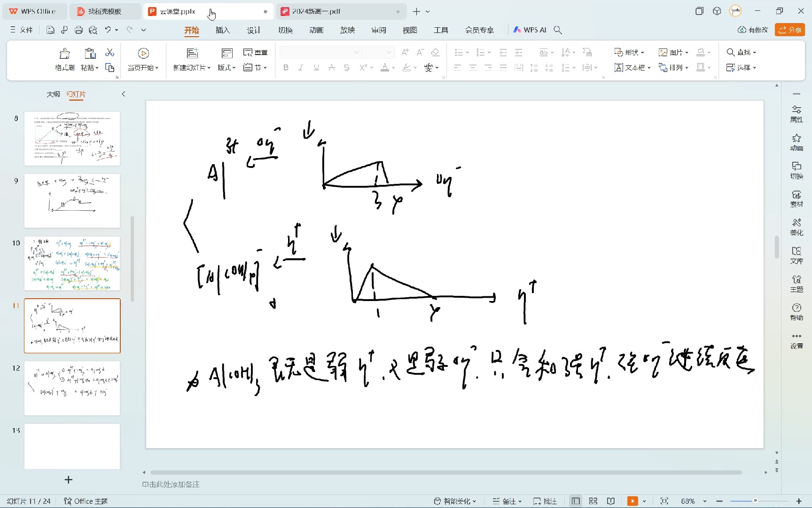Image resolution: width=812 pixels, height=508 pixels.
Task: Toggle center text alignment
Action: click(473, 67)
